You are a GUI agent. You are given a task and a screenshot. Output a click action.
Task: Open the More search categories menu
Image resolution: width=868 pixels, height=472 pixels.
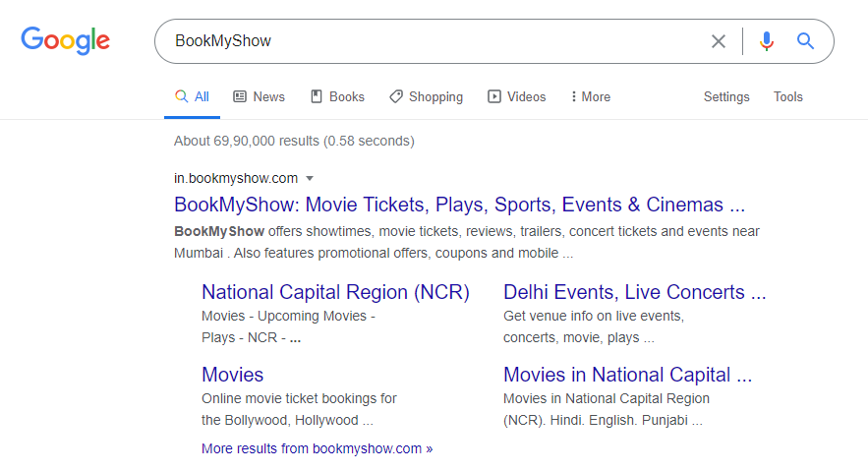click(x=591, y=97)
